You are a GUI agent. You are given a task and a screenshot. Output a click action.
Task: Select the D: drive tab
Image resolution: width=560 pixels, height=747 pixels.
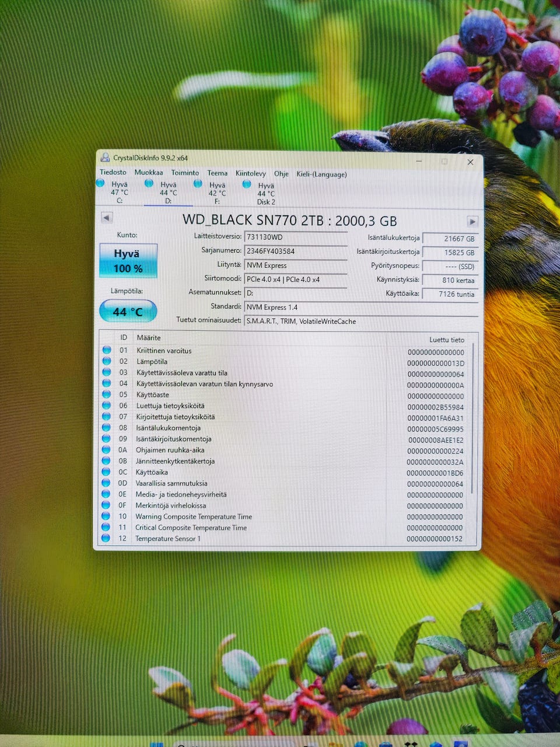(168, 193)
